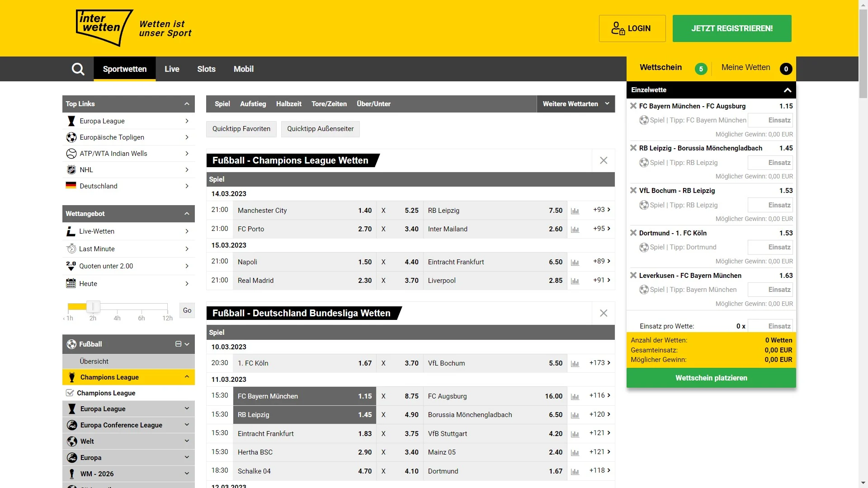Click Wettschein platzieren button
The image size is (868, 488).
[711, 378]
